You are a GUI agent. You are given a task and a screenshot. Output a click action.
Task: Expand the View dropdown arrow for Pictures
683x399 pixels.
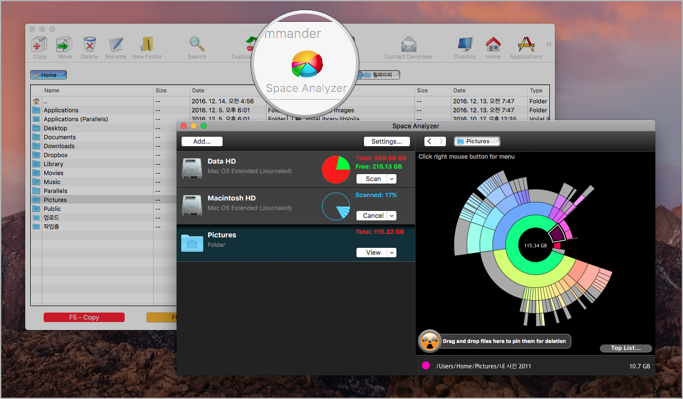click(x=392, y=253)
